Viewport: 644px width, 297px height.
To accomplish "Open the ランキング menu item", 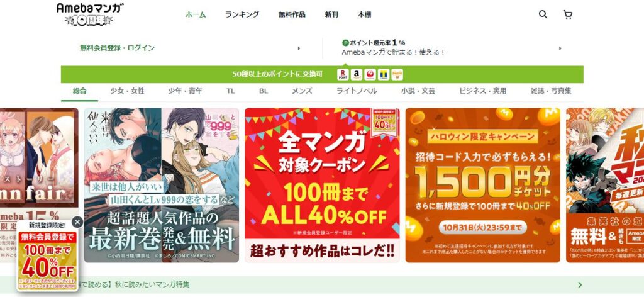I will 242,14.
